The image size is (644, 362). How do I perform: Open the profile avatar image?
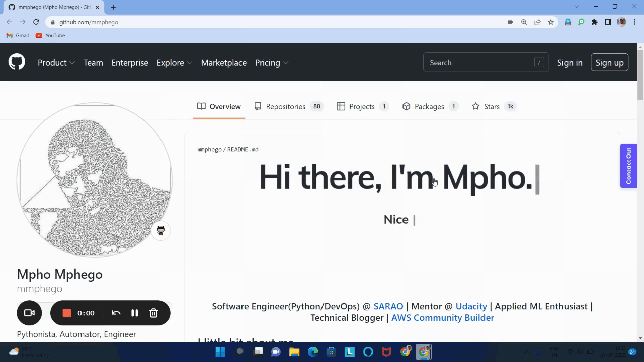click(95, 180)
